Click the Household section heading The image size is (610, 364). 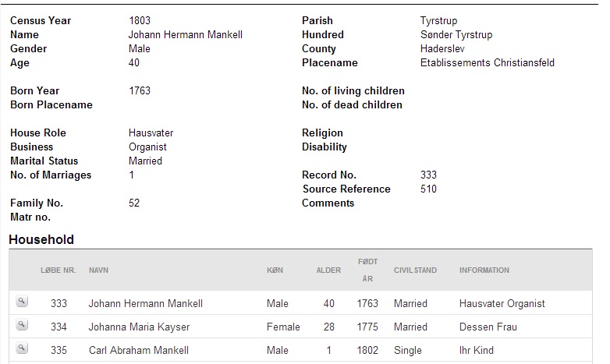click(41, 239)
